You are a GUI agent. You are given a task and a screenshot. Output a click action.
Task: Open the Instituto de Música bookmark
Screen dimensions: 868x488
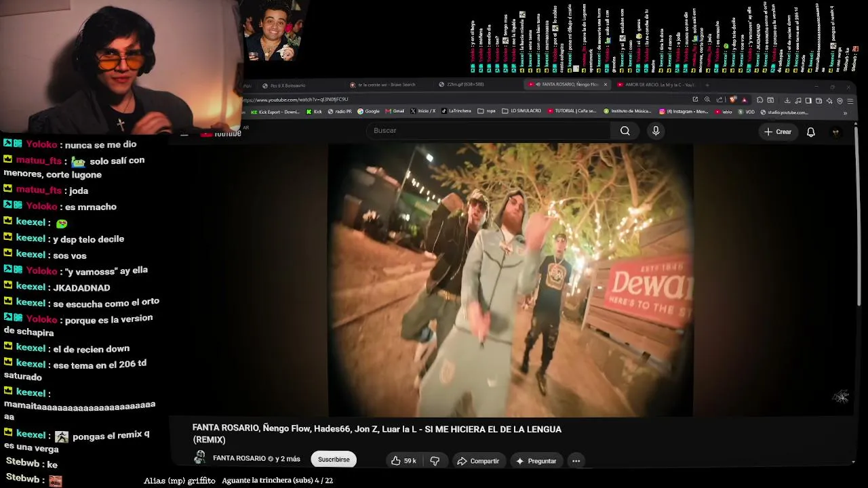coord(628,111)
